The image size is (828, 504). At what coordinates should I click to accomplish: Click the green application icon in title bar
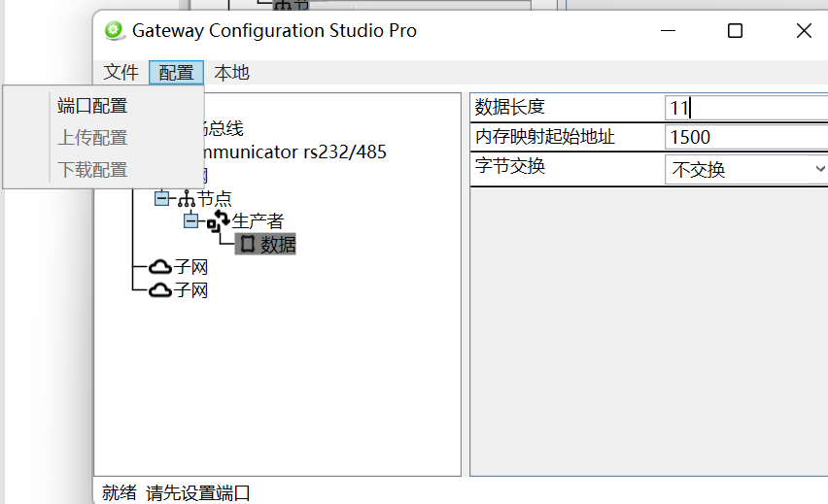tap(115, 31)
